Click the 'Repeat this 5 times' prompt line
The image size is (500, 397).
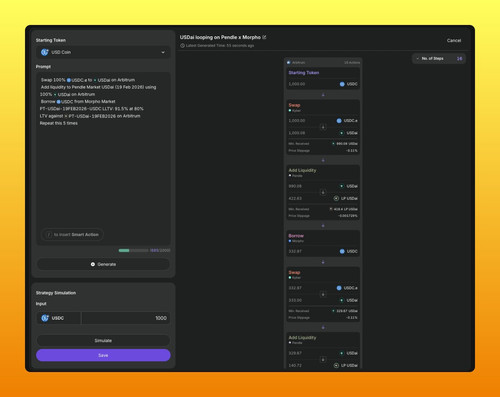click(59, 123)
